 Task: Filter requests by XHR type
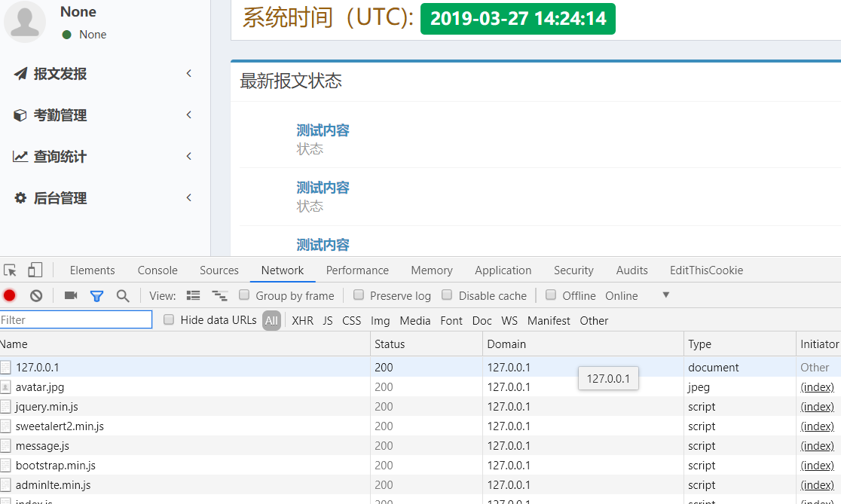click(x=302, y=321)
